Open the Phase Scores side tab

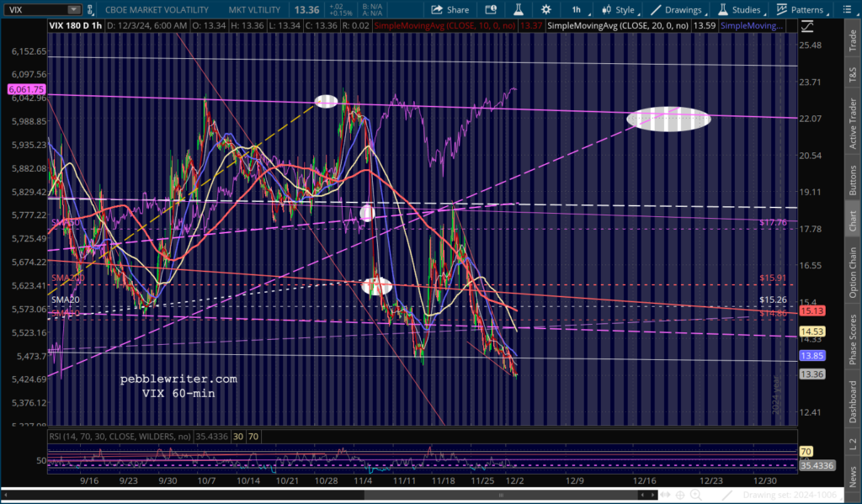(x=853, y=340)
